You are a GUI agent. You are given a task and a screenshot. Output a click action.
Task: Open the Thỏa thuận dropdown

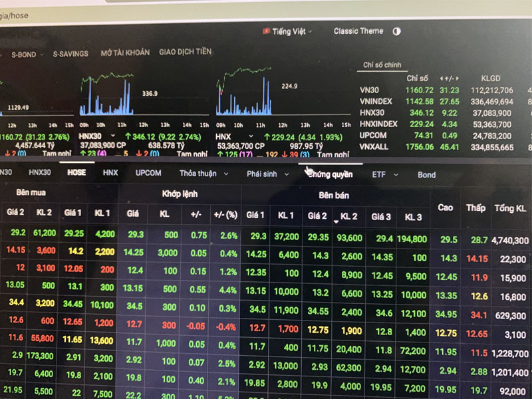(203, 174)
